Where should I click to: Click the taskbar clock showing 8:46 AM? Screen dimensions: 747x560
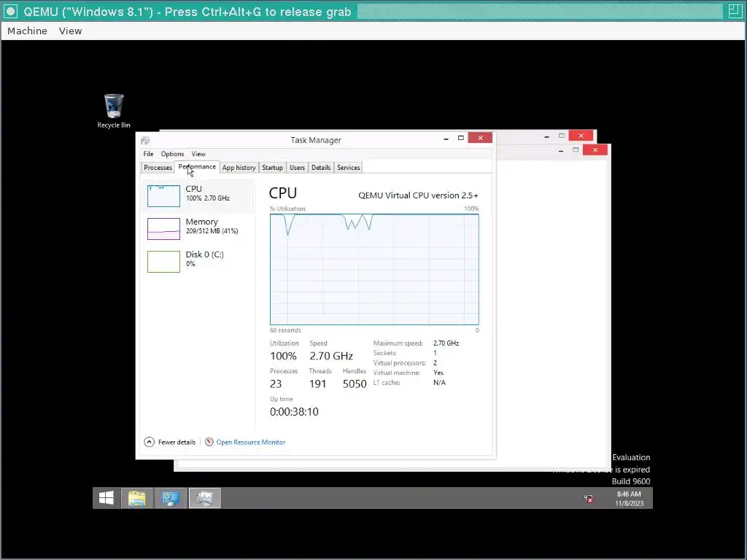click(x=629, y=494)
